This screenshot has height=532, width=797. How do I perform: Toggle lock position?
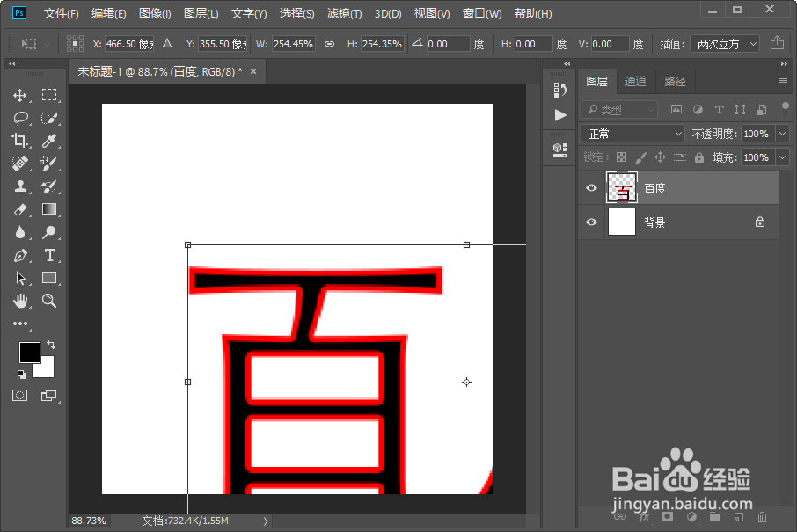(660, 157)
